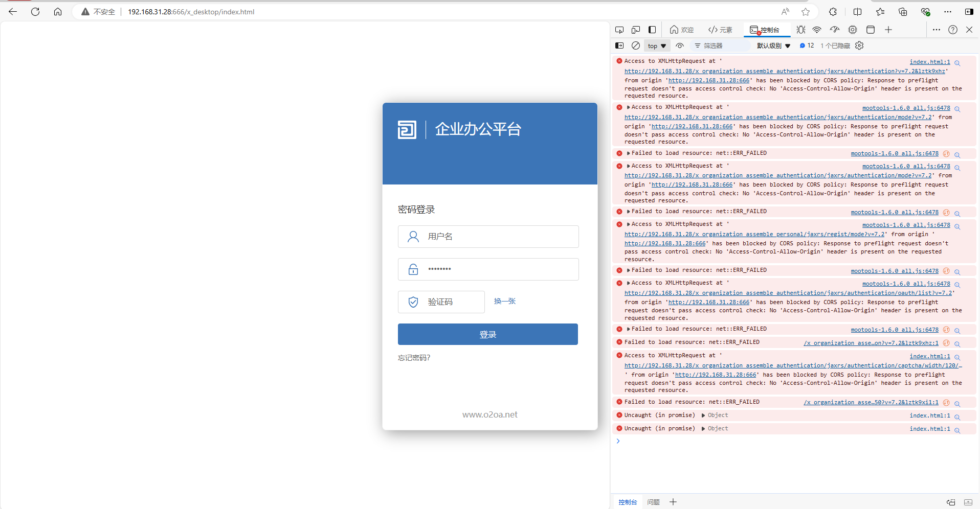Add a drawer tool with the plus
Screen dimensions: 980x509
[673, 502]
